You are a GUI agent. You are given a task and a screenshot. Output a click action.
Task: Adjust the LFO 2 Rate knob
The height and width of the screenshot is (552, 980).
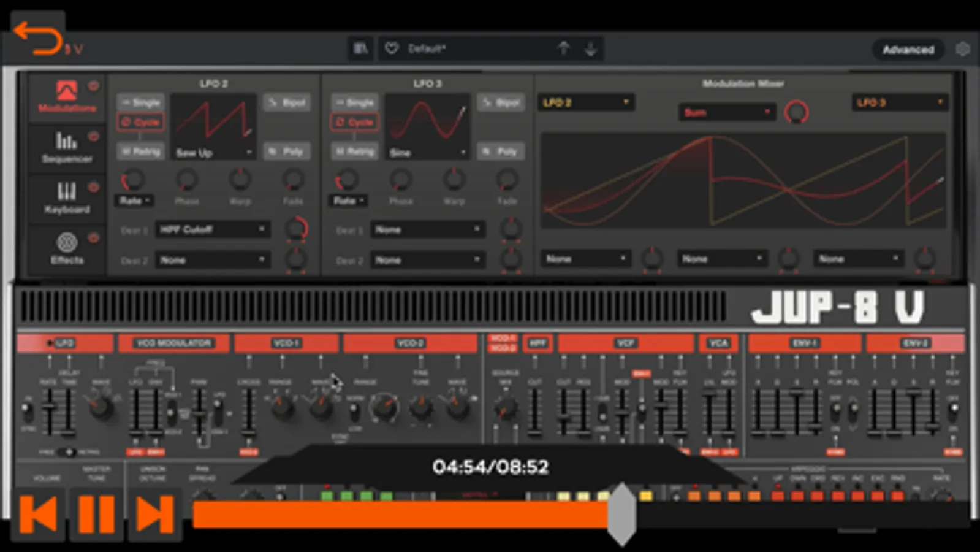point(132,180)
